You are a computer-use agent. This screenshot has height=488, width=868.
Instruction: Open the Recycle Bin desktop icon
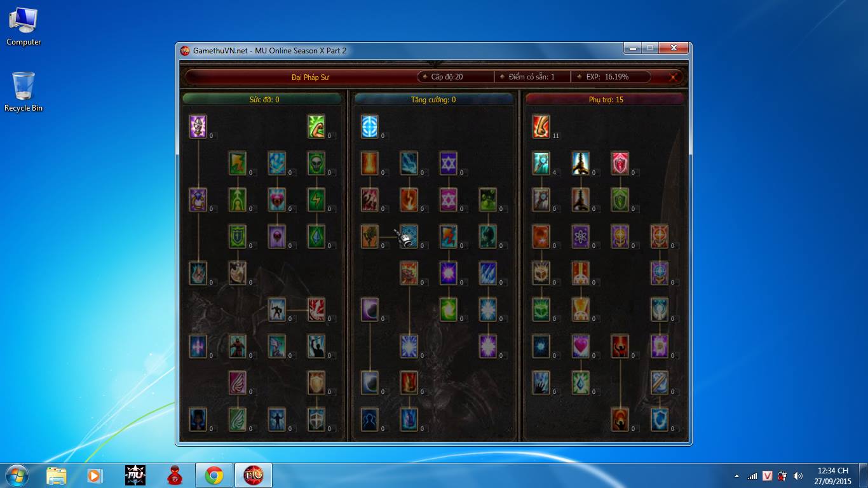click(x=24, y=92)
